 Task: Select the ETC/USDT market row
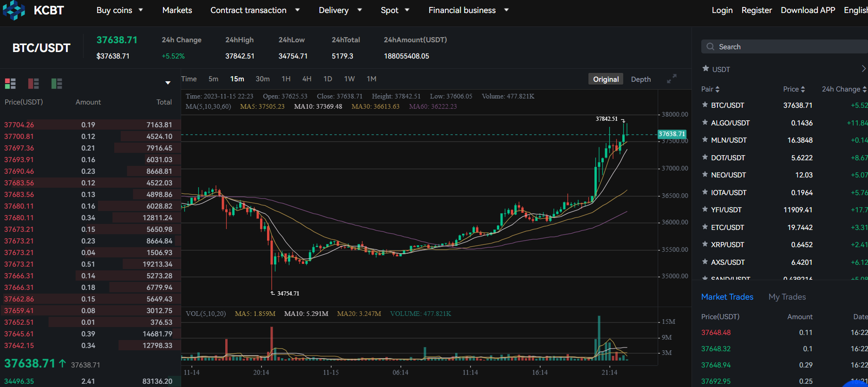(x=784, y=227)
